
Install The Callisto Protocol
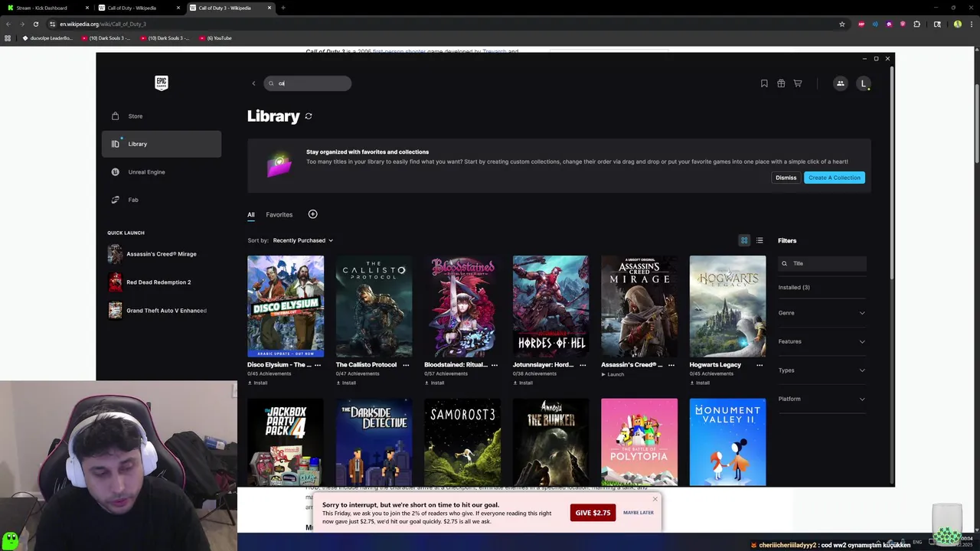pyautogui.click(x=346, y=383)
